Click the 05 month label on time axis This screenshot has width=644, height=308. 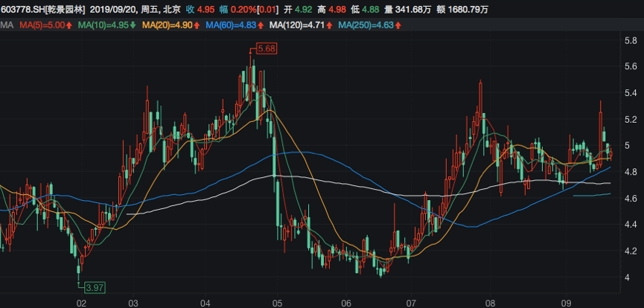pos(277,303)
